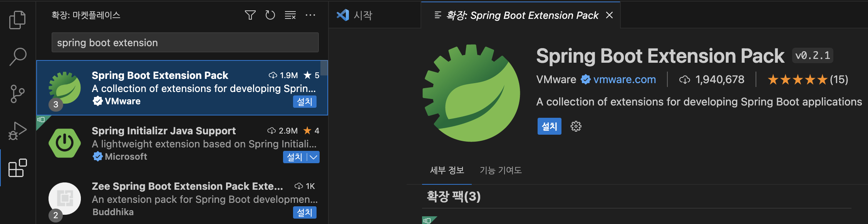Click VMware verified badge in list item

coord(98,101)
